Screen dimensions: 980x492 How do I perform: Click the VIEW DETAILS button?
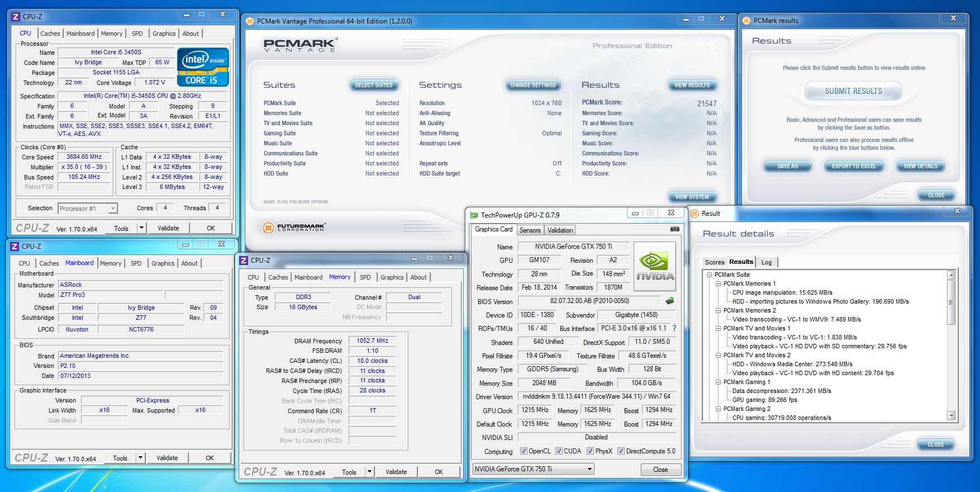pyautogui.click(x=920, y=166)
